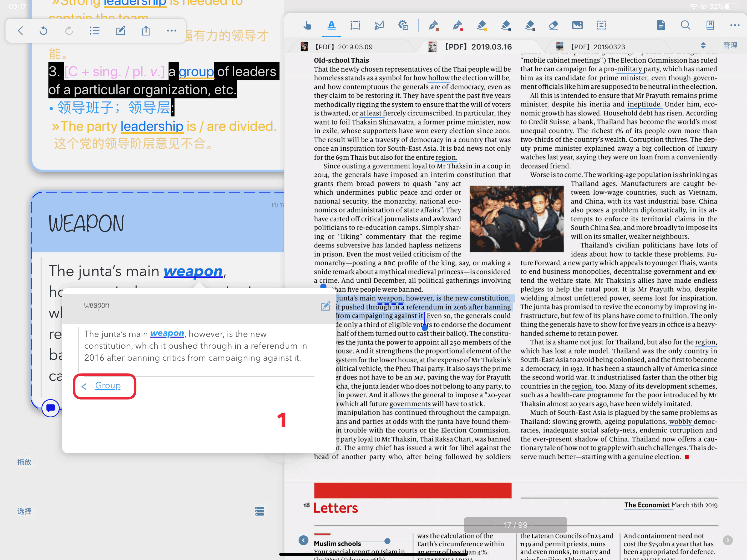This screenshot has height=560, width=747.
Task: Tap the Wi-Fi icon in status bar
Action: click(x=694, y=6)
